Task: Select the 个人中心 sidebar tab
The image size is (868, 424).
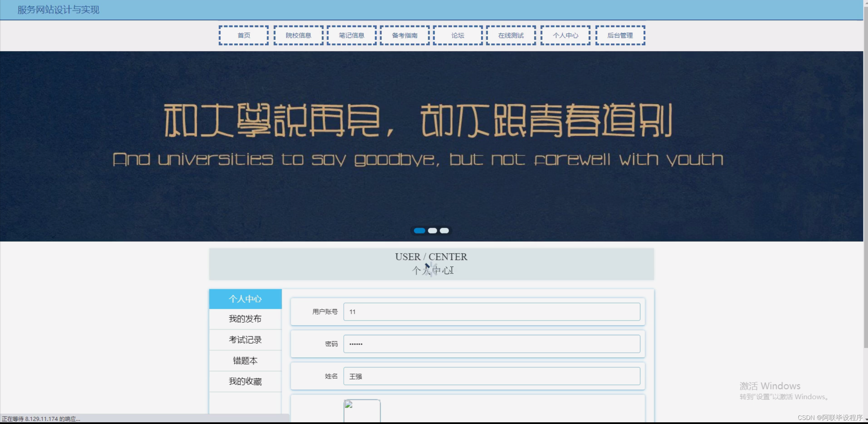Action: [245, 299]
